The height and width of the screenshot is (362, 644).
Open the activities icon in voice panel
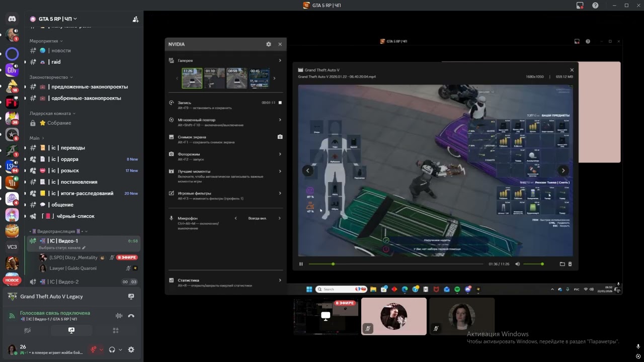116,330
